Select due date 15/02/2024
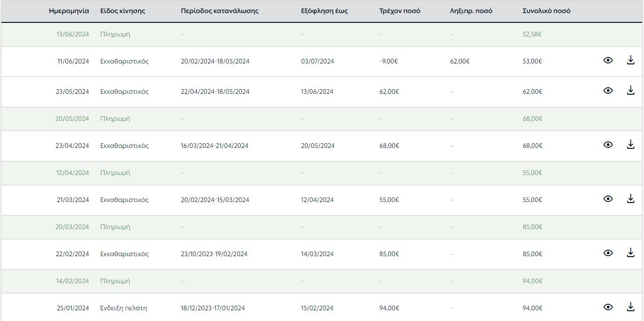Screen dimensions: 644x321 [317, 308]
